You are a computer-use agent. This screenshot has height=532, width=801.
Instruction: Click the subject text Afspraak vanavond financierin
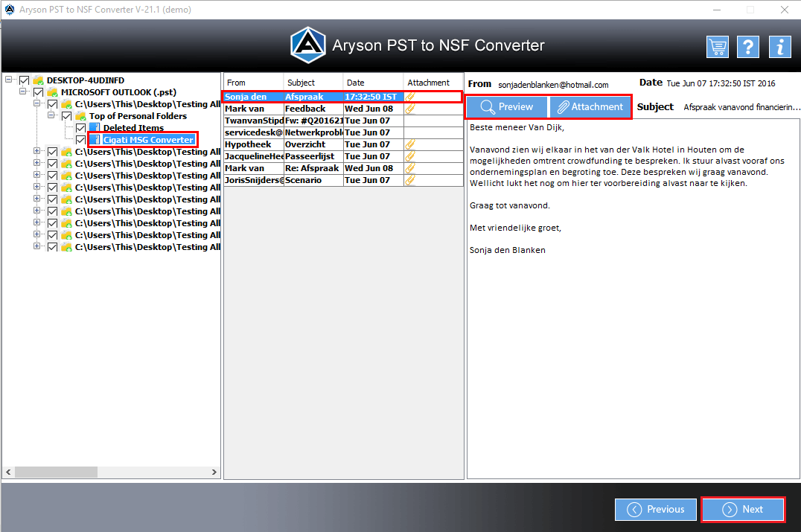click(x=741, y=107)
